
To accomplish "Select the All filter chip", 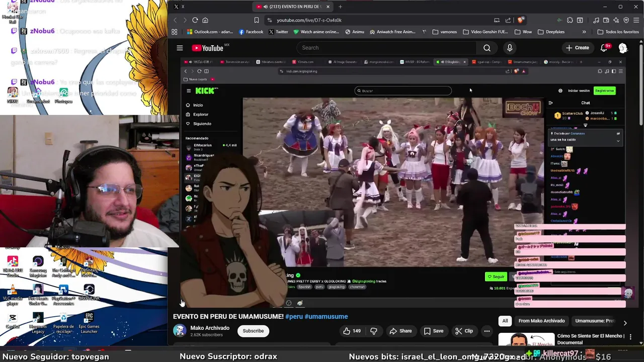I will [x=505, y=321].
